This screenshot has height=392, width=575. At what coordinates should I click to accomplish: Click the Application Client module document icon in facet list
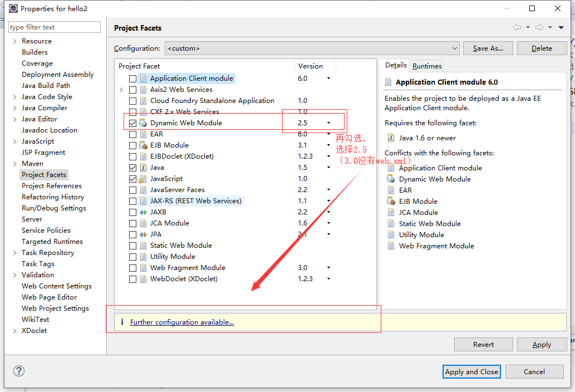pyautogui.click(x=143, y=79)
